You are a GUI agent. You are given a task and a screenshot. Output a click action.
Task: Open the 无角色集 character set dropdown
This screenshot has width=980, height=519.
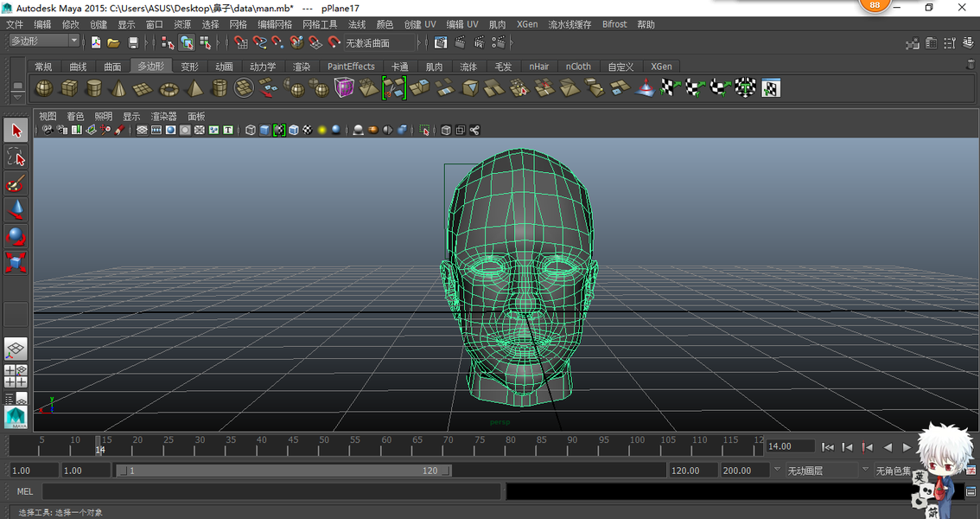click(894, 471)
